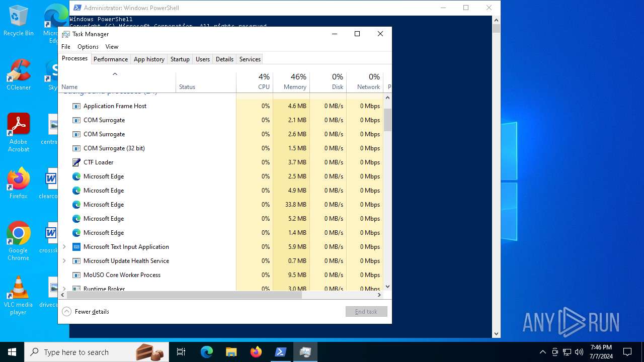Screen dimensions: 644x362
Task: Click the PowerShell window scroll down arrow
Action: (x=496, y=333)
